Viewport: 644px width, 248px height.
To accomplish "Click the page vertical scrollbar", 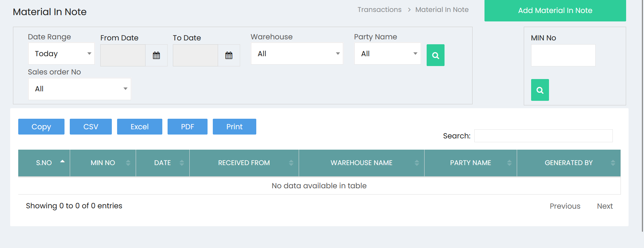I will click(642, 116).
